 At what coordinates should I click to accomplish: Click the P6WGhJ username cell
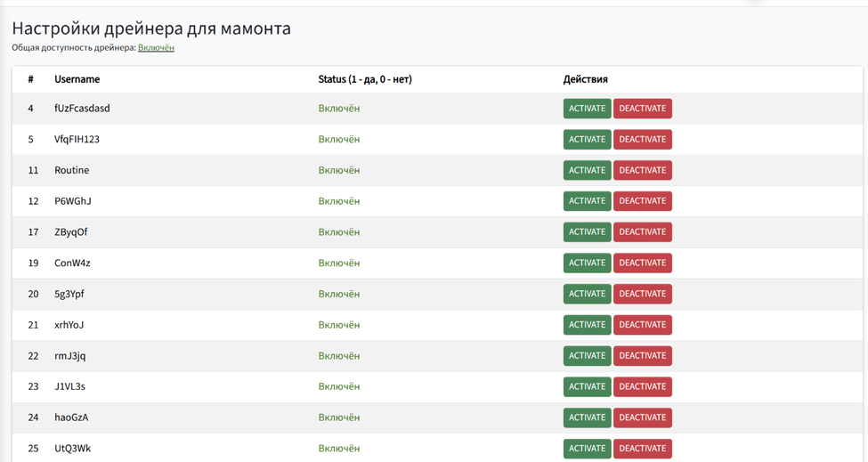tap(72, 201)
